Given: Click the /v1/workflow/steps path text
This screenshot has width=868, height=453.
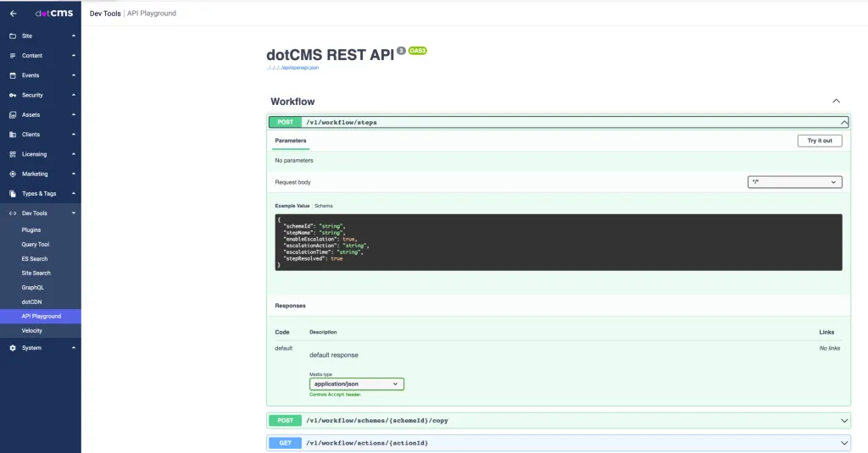Looking at the screenshot, I should [342, 122].
